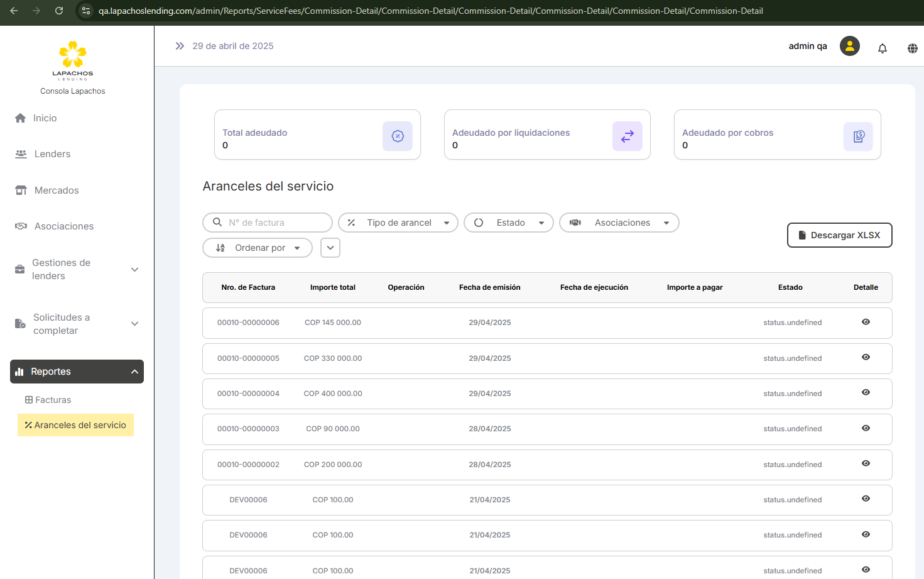The image size is (924, 579).
Task: View detail of invoice 00010-00000002
Action: tap(866, 463)
